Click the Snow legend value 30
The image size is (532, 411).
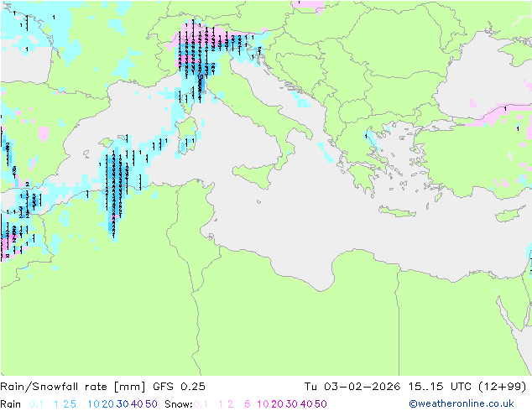point(292,404)
